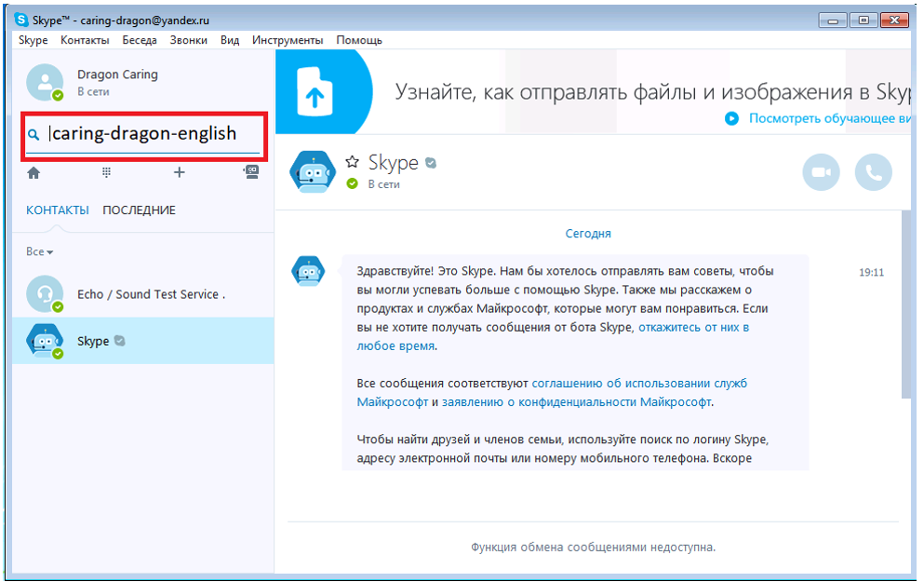
Task: Close the Skype window
Action: click(894, 20)
